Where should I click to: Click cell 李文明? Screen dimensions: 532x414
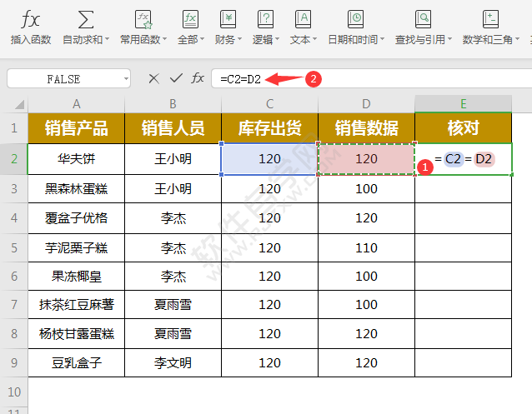click(173, 363)
